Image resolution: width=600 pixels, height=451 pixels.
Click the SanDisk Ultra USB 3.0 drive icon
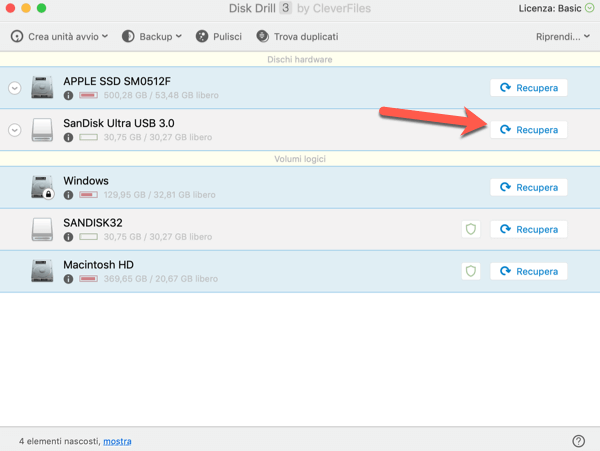tap(42, 130)
